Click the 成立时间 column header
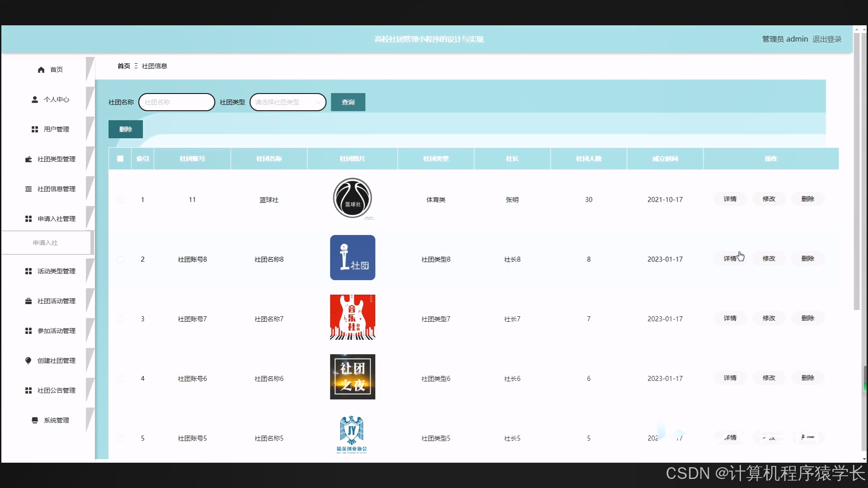 tap(665, 159)
